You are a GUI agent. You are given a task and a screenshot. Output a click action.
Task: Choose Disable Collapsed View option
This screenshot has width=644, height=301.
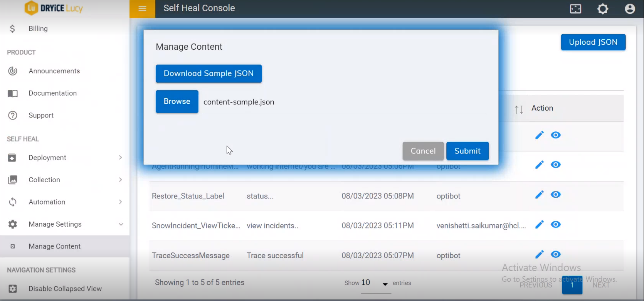[65, 289]
